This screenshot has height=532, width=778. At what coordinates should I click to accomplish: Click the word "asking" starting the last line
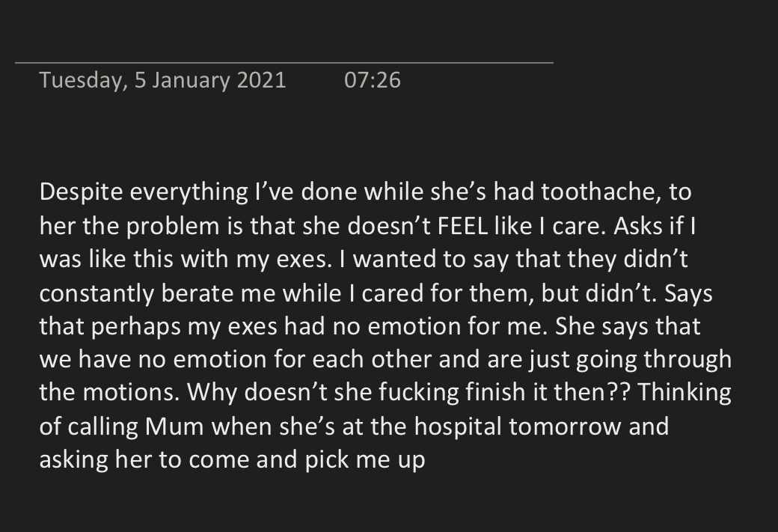(72, 459)
